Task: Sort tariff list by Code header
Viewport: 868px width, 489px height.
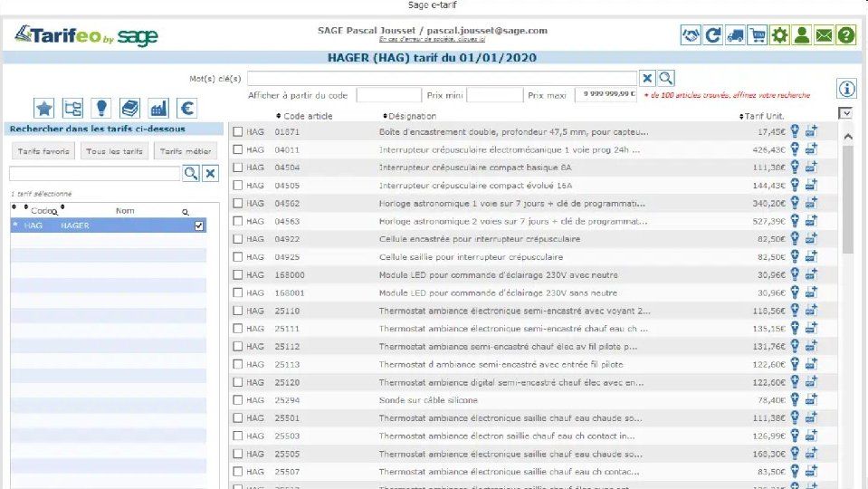Action: point(41,210)
